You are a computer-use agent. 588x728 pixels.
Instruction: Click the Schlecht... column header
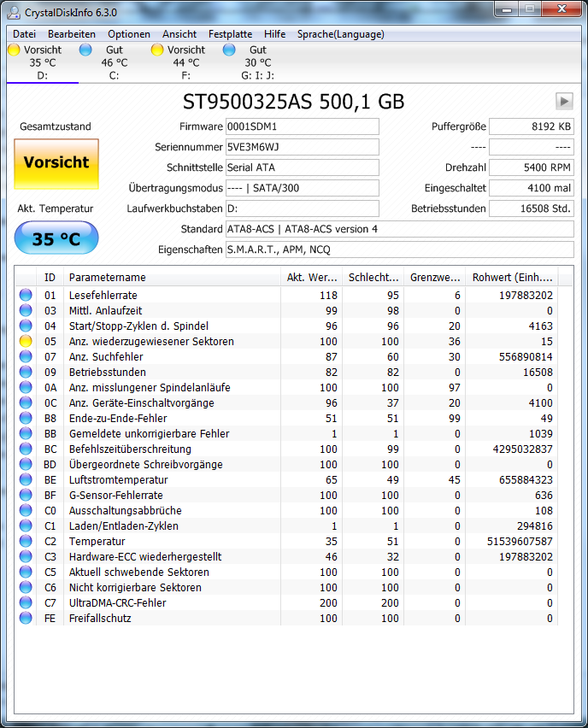coord(373,277)
